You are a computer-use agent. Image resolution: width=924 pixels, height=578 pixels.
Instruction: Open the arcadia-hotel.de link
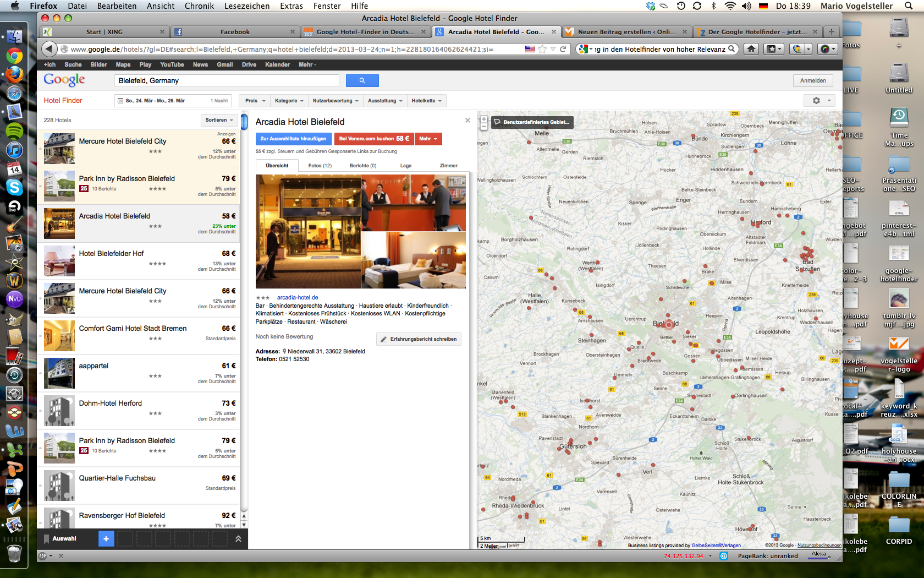point(298,297)
